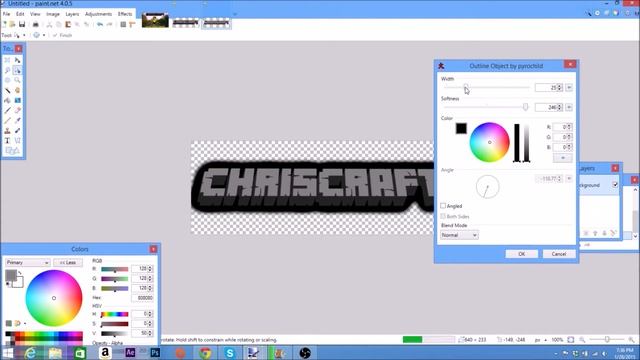
Task: Open the Primary color selector dropdown
Action: pyautogui.click(x=27, y=262)
